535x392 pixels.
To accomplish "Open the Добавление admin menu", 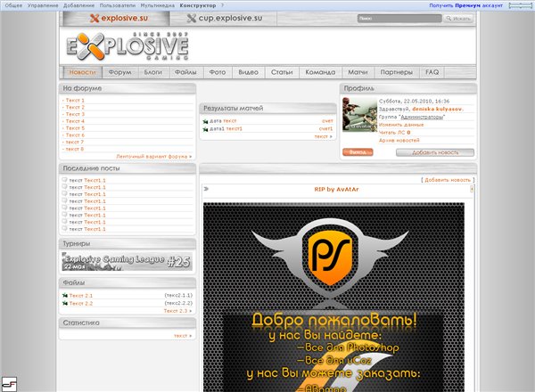I will pos(78,5).
